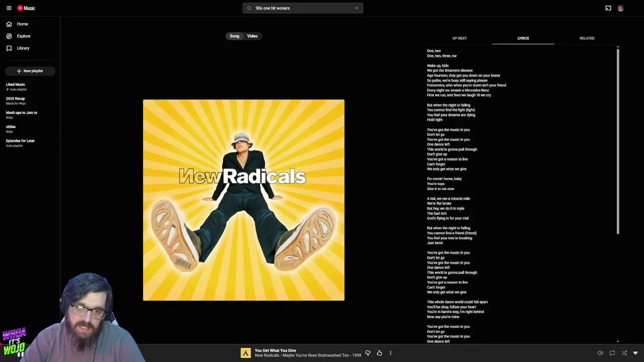644x362 pixels.
Task: Click lyric "One, two, three, ow"
Action: tap(442, 56)
